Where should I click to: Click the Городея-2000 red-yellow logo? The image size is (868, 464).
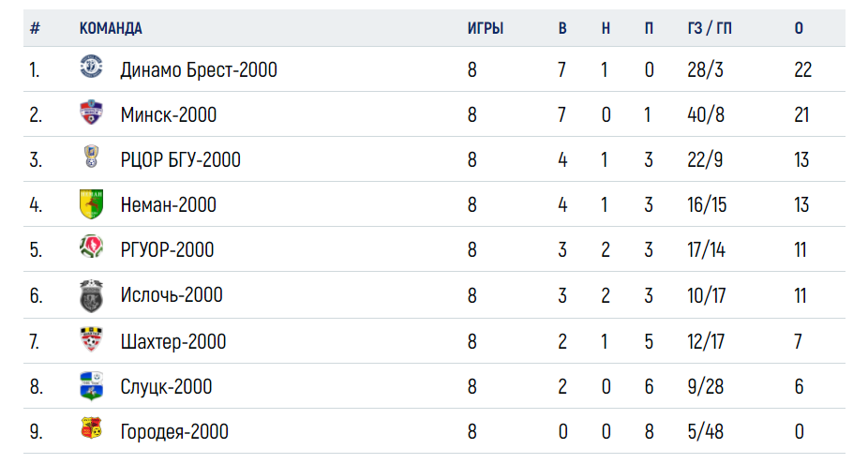tap(91, 428)
